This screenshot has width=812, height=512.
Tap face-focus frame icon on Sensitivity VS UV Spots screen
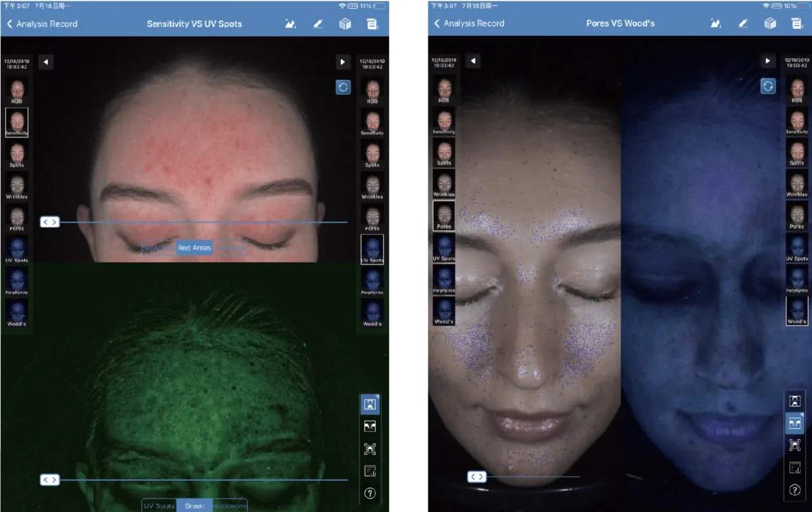coord(369,449)
